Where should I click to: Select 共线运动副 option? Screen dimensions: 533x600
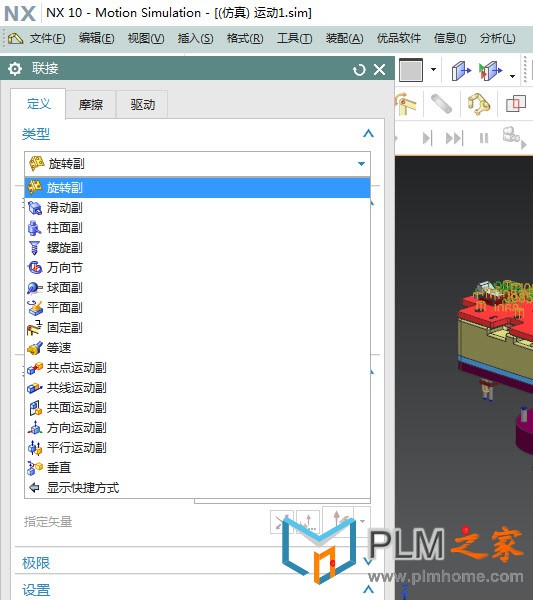[x=197, y=388]
